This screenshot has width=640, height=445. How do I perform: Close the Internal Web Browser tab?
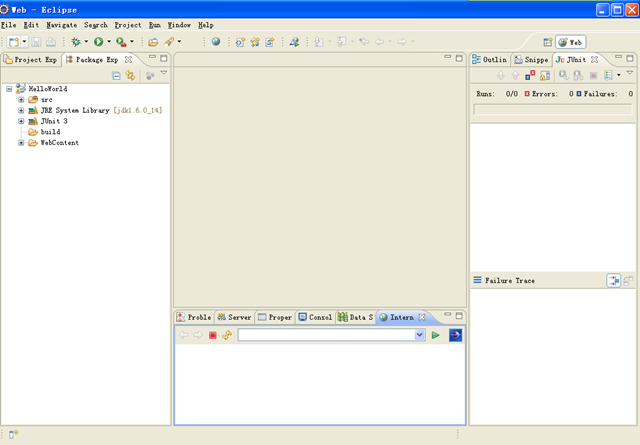(422, 317)
